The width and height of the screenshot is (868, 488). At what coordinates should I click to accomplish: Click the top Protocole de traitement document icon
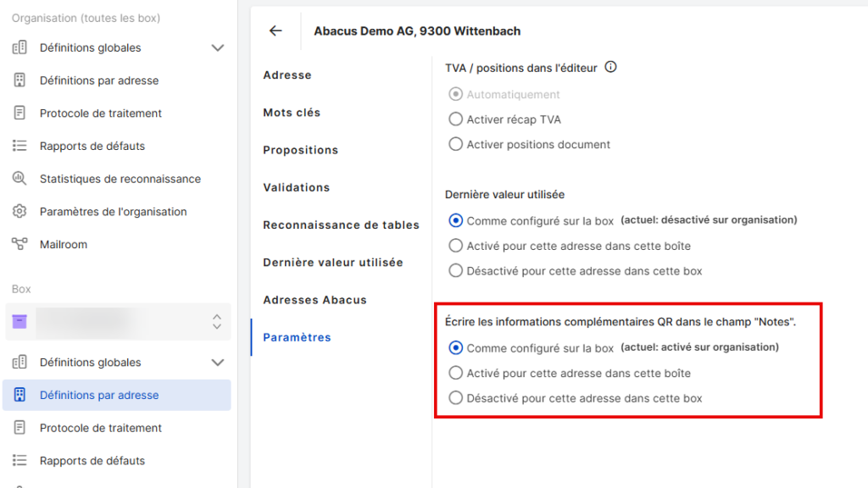tap(19, 113)
